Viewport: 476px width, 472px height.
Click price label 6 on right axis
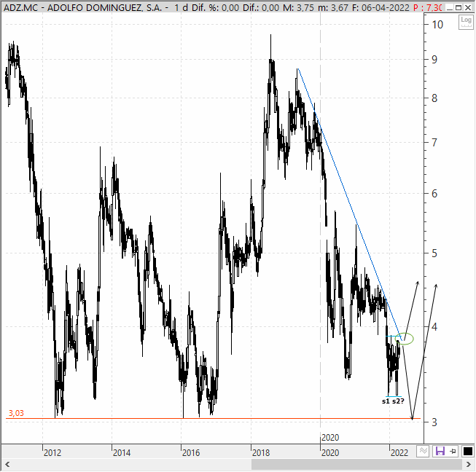click(x=434, y=193)
